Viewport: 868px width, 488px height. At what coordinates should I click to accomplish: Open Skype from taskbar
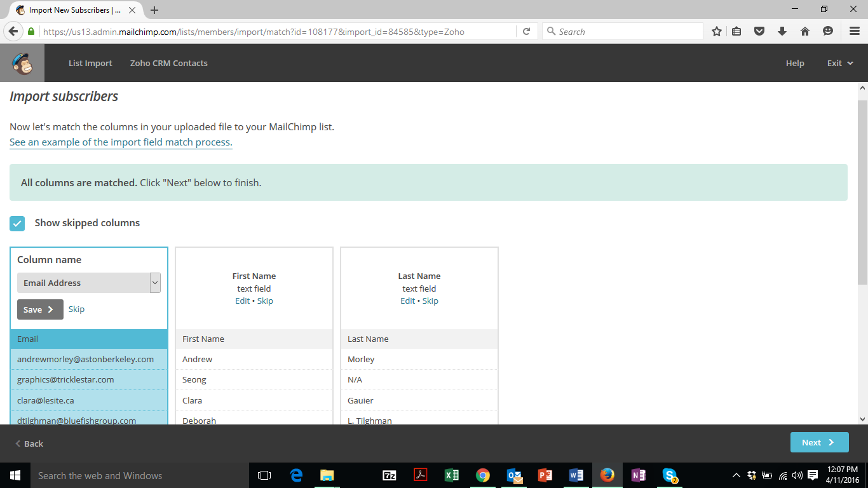(x=670, y=475)
